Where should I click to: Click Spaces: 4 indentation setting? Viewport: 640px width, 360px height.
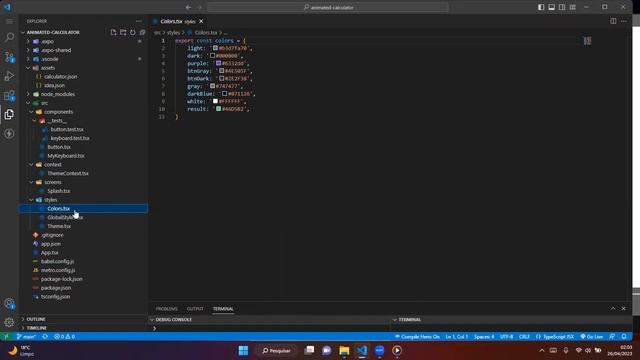[x=484, y=337]
